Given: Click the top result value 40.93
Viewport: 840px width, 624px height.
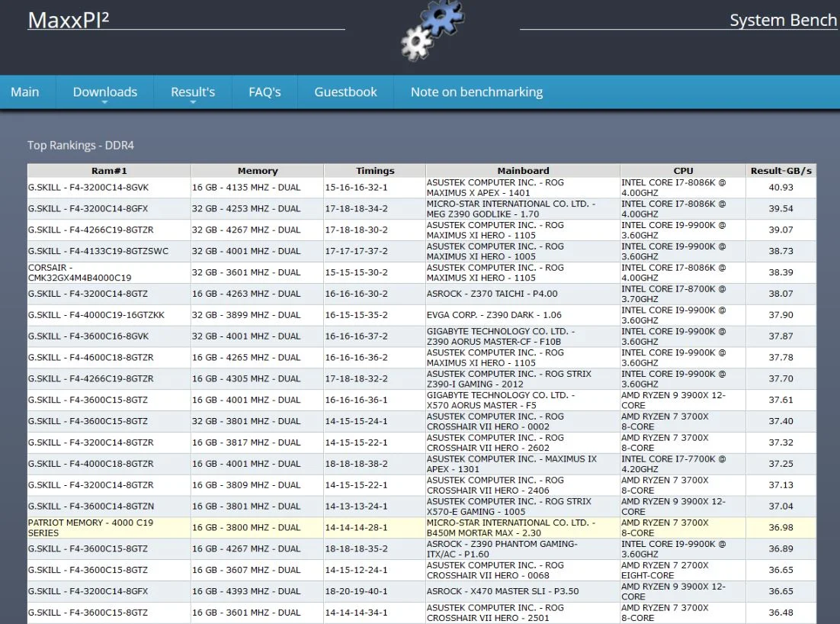Looking at the screenshot, I should click(x=781, y=188).
